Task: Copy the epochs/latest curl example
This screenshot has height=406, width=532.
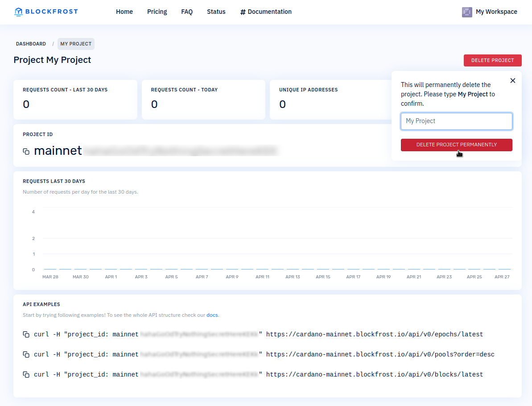Action: pyautogui.click(x=26, y=334)
